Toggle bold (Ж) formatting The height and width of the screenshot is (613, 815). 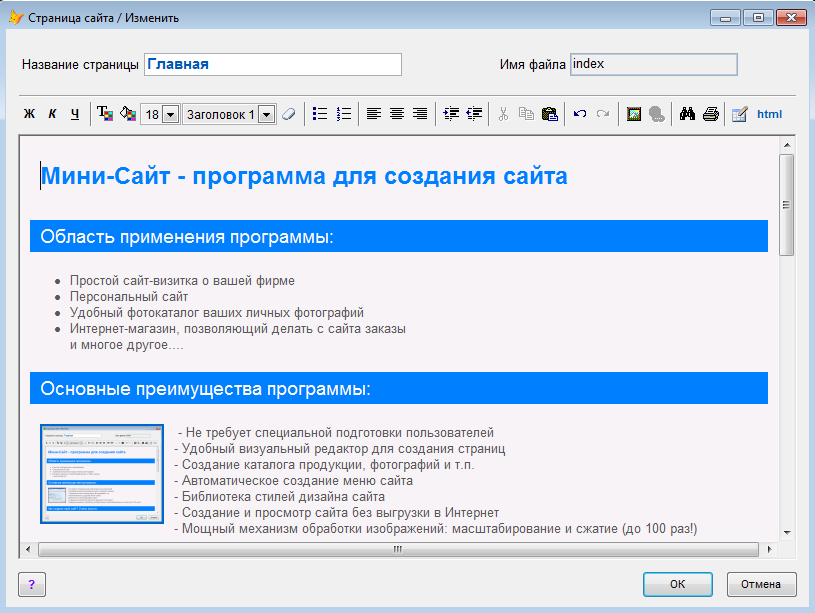pos(30,114)
